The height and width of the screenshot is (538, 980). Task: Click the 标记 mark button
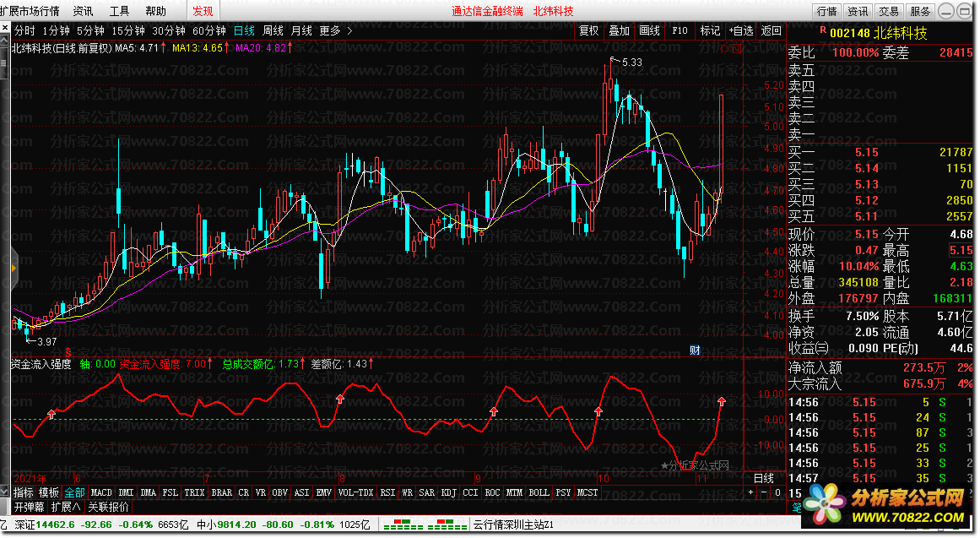pos(710,30)
